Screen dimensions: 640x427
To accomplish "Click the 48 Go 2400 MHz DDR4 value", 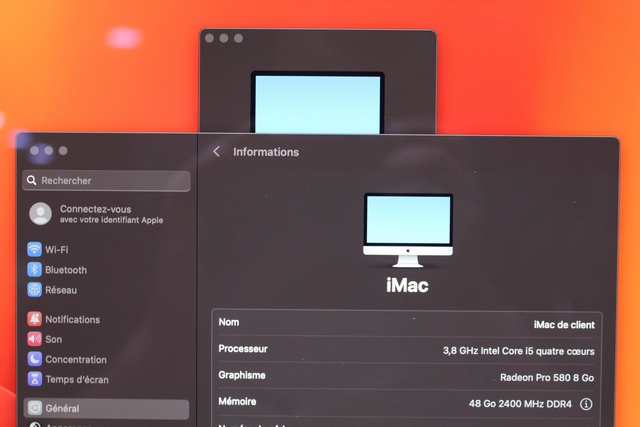I will pyautogui.click(x=520, y=404).
